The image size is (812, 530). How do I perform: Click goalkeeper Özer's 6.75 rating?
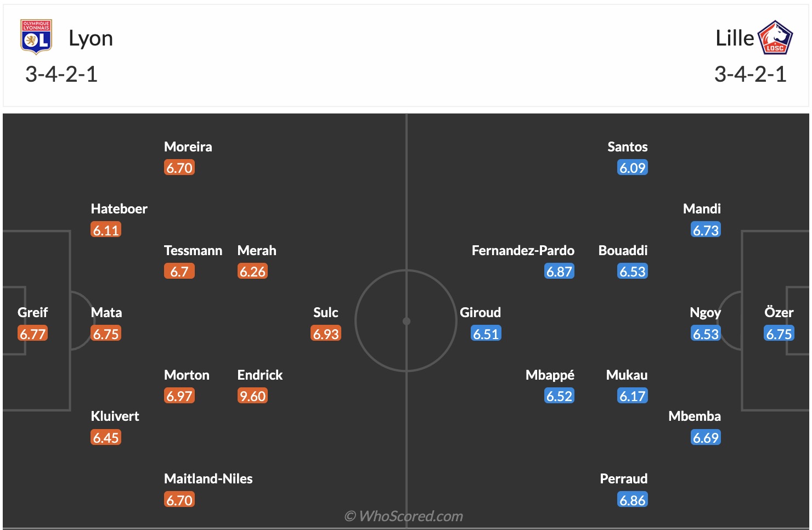(x=779, y=334)
